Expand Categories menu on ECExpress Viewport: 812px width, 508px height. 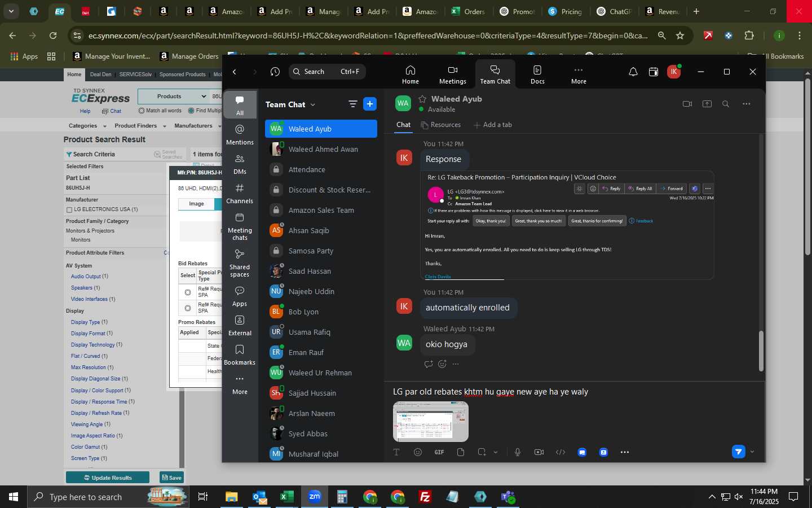pos(87,126)
